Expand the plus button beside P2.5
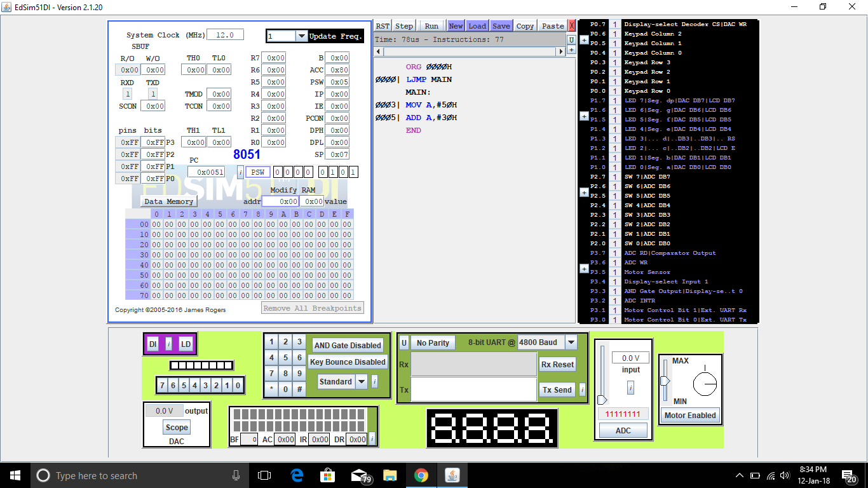Screen dimensions: 868x488 (584, 192)
